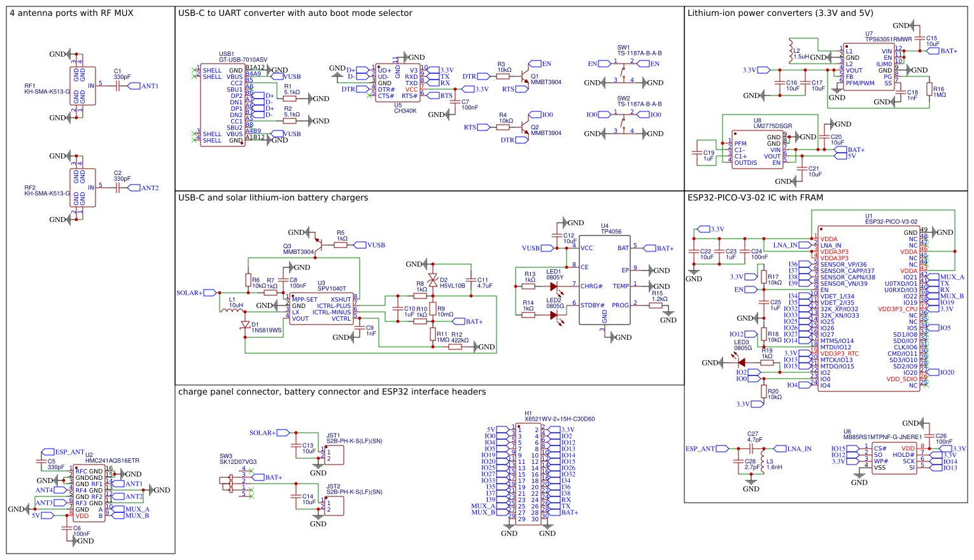Screen dimensions: 974x560
Task: Click the Q1 MMBT3904 transistor symbol
Action: pyautogui.click(x=525, y=76)
